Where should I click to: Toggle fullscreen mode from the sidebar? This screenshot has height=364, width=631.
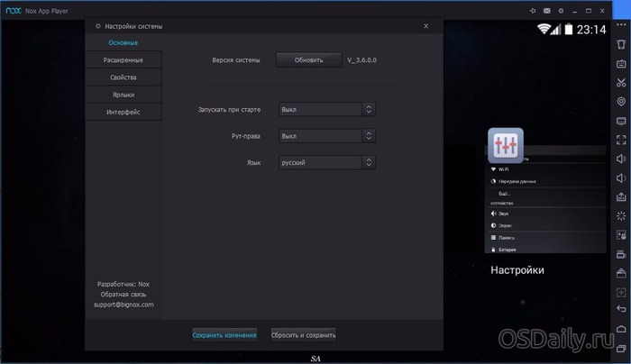click(x=621, y=140)
